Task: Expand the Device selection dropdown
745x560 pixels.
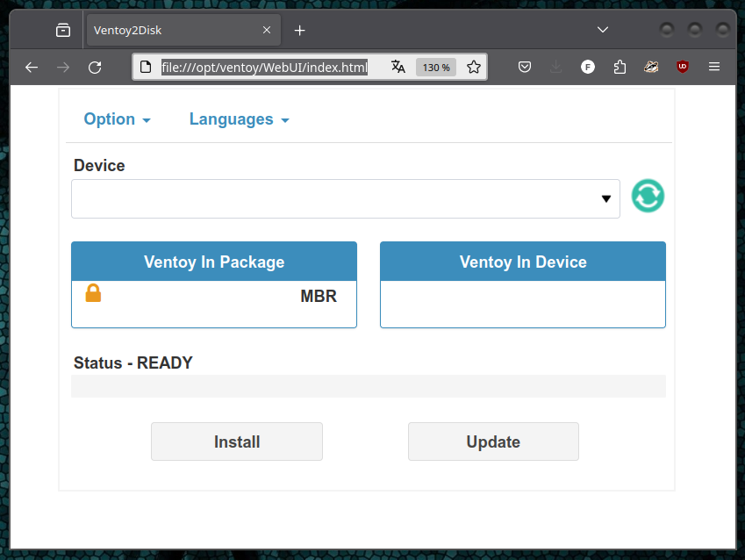Action: click(x=605, y=198)
